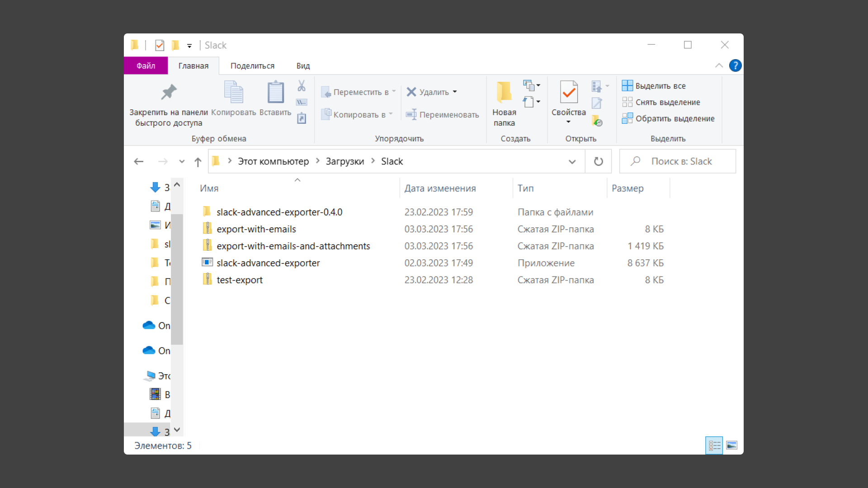868x488 pixels.
Task: Open the Вид (View) ribbon tab
Action: click(x=303, y=66)
